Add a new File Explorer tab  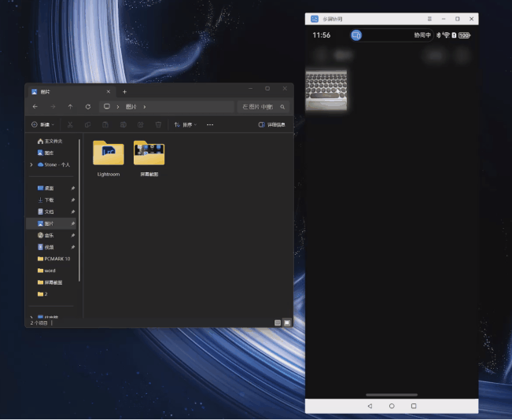tap(124, 91)
